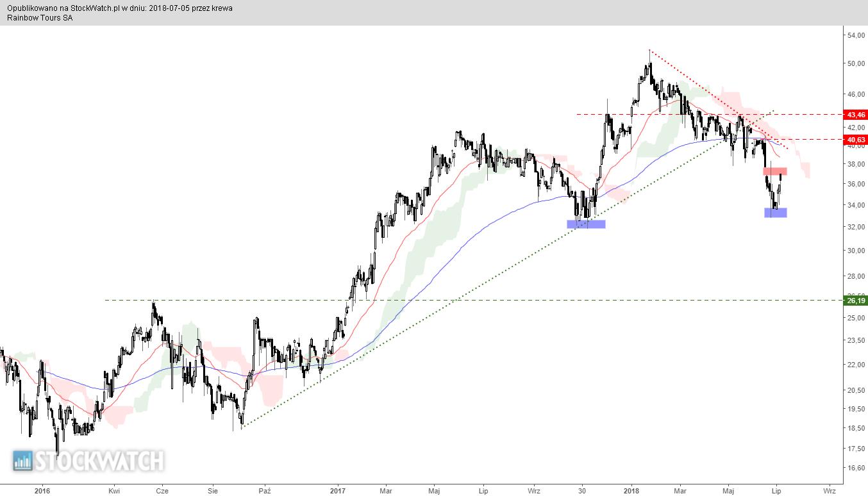Click the 20,50 price axis label
This screenshot has height=496, width=868.
856,390
